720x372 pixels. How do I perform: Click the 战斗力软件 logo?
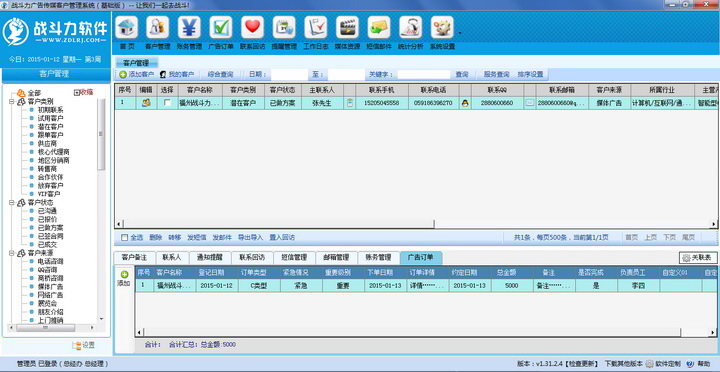[x=55, y=31]
